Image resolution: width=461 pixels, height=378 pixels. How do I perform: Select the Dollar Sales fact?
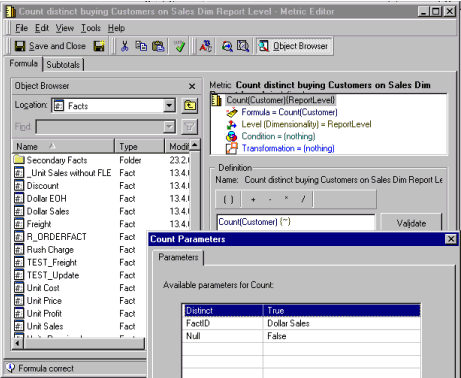click(x=48, y=211)
